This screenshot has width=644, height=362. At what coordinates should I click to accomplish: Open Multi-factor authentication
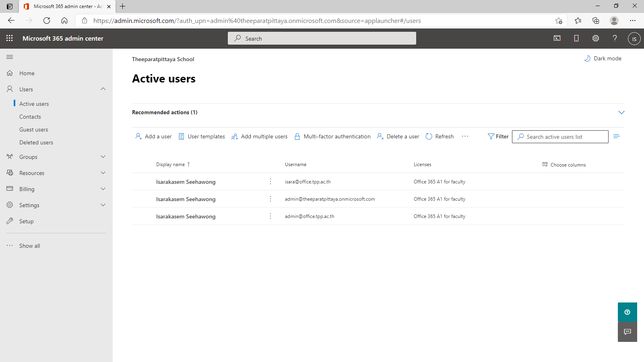click(x=332, y=136)
